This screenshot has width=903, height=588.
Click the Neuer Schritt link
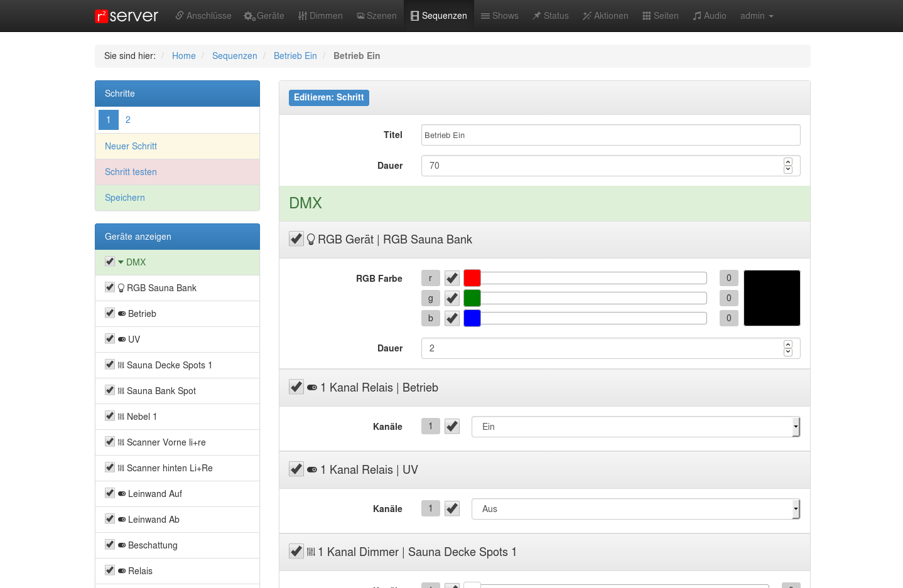tap(131, 146)
